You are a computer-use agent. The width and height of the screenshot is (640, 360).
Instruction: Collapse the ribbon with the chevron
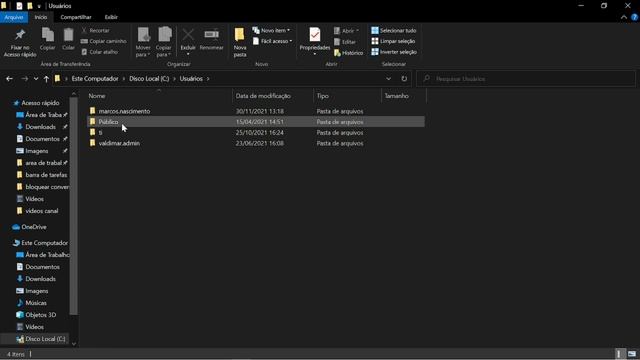point(624,17)
